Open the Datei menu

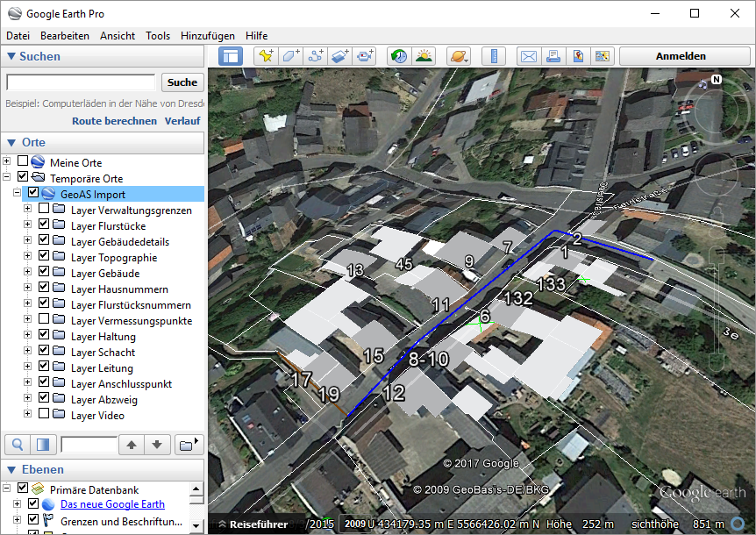click(x=18, y=36)
